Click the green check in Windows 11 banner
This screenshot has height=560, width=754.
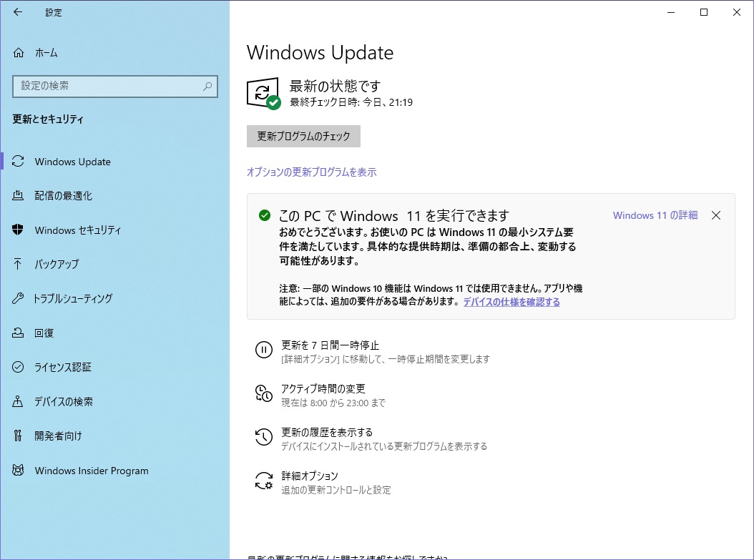pos(265,215)
